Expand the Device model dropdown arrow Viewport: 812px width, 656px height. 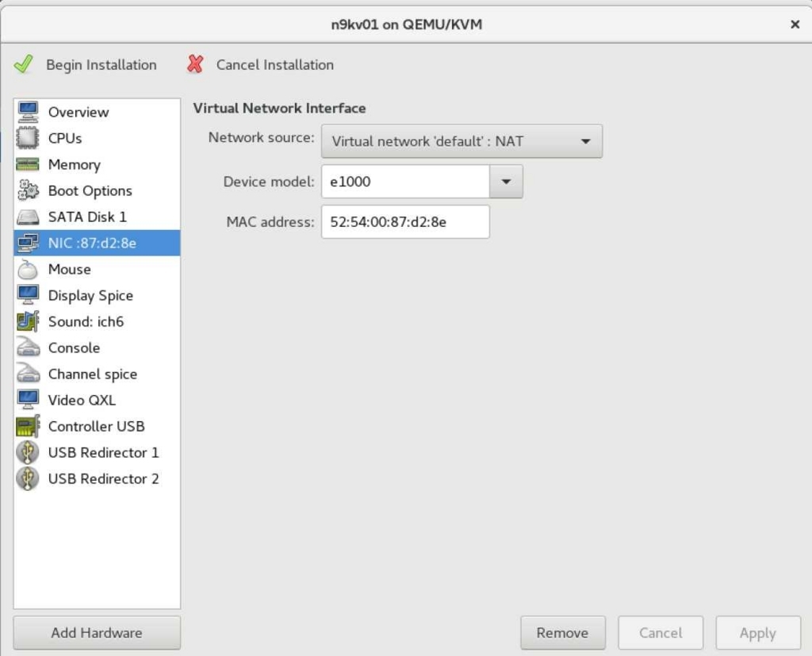point(506,182)
